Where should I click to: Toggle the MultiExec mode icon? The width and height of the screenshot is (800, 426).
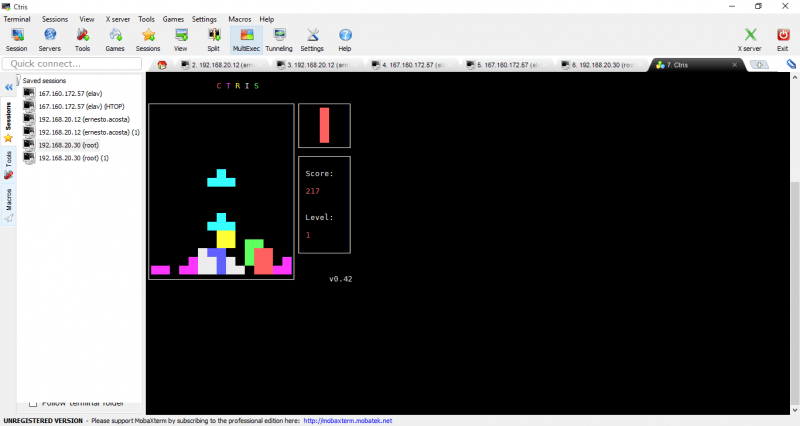pos(246,38)
